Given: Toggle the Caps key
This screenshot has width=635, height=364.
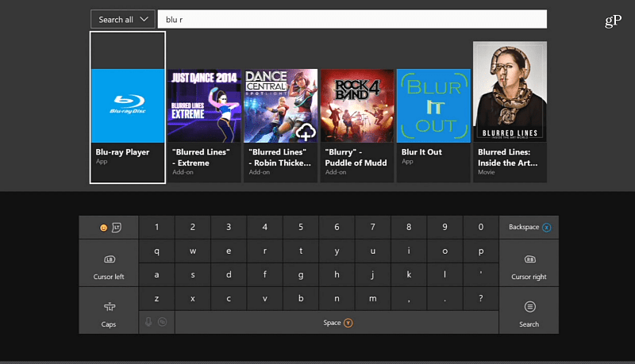Looking at the screenshot, I should click(x=109, y=311).
